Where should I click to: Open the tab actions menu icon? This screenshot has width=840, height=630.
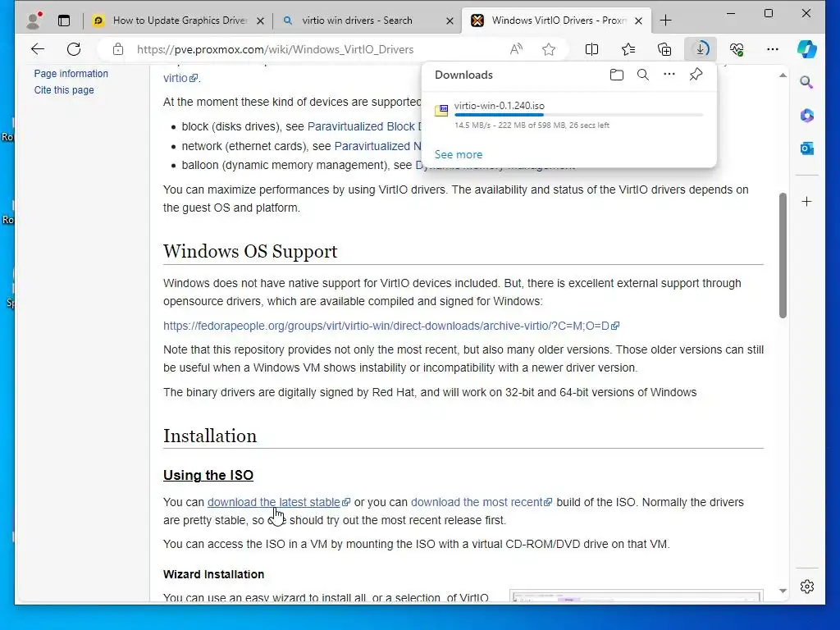point(64,21)
